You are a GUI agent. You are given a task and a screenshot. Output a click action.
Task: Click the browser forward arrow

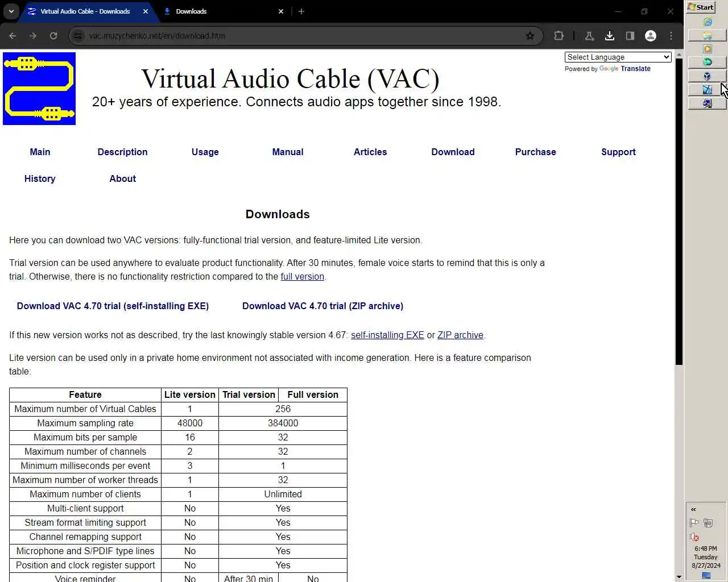[x=33, y=36]
